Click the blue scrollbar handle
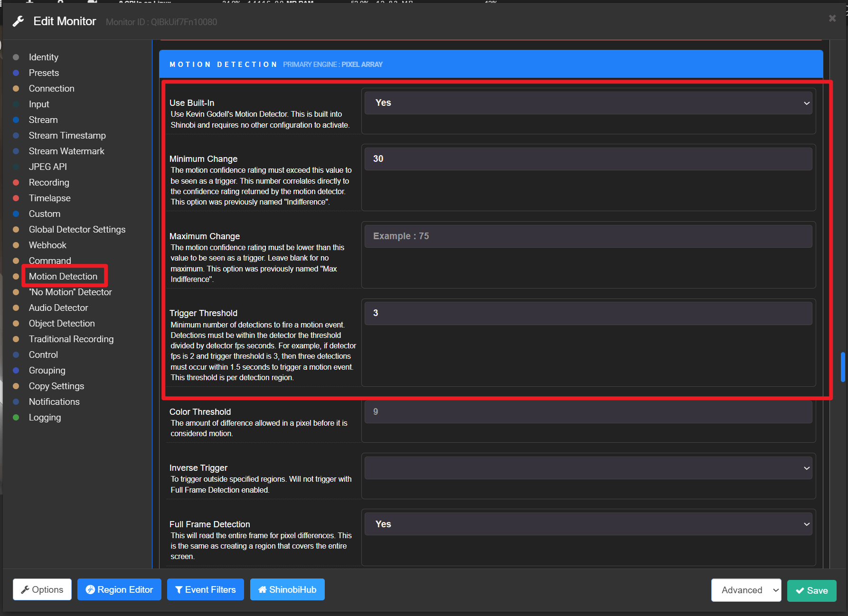The image size is (848, 616). pos(843,367)
